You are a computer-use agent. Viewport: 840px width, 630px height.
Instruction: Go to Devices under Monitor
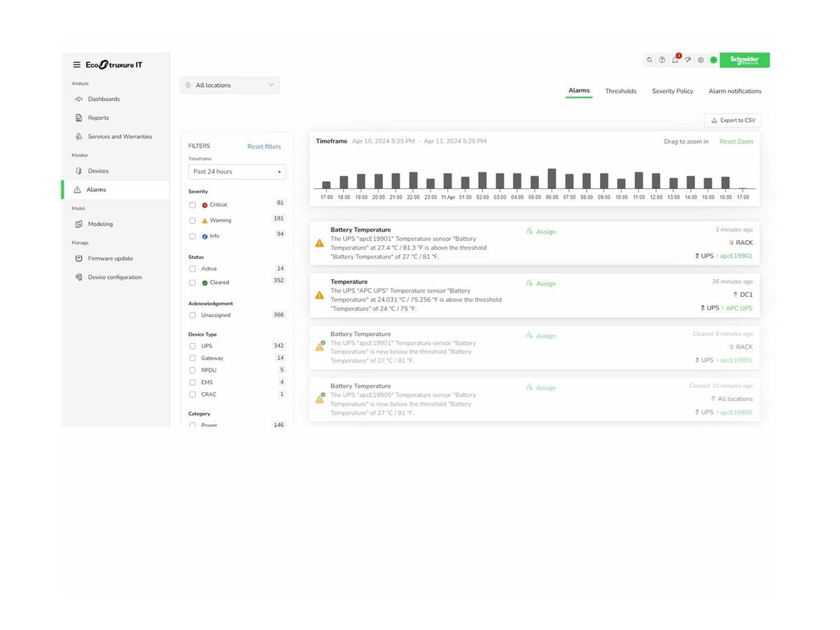coord(98,170)
